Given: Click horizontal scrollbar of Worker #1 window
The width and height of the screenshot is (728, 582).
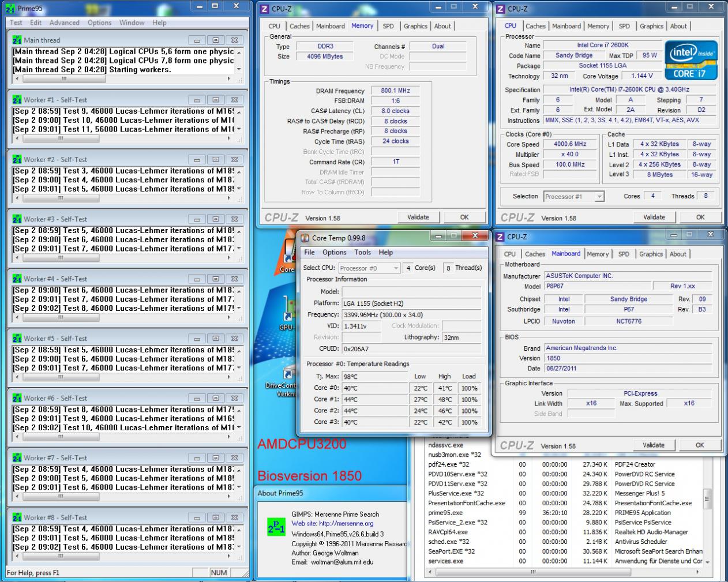Looking at the screenshot, I should click(x=123, y=138).
